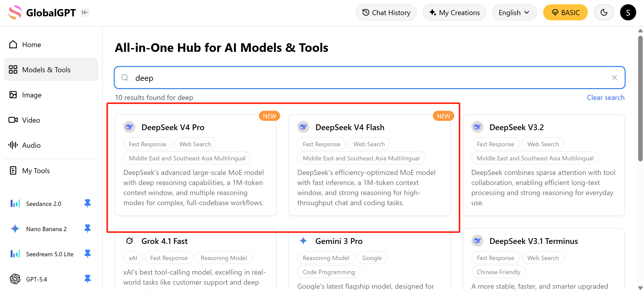Viewport: 644px width, 290px height.
Task: Unpin Seedream 5.0 Lite pin icon
Action: (87, 253)
